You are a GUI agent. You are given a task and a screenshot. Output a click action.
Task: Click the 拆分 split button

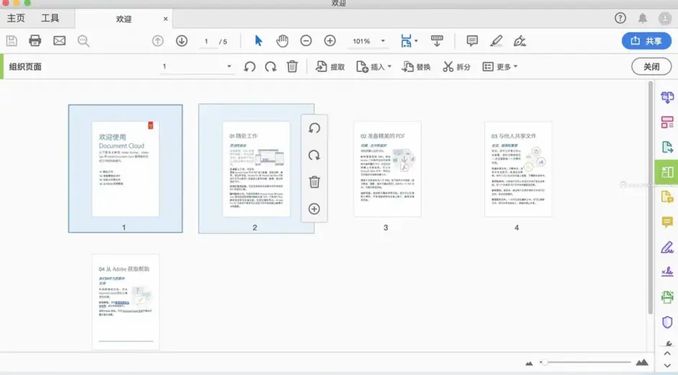(x=456, y=67)
